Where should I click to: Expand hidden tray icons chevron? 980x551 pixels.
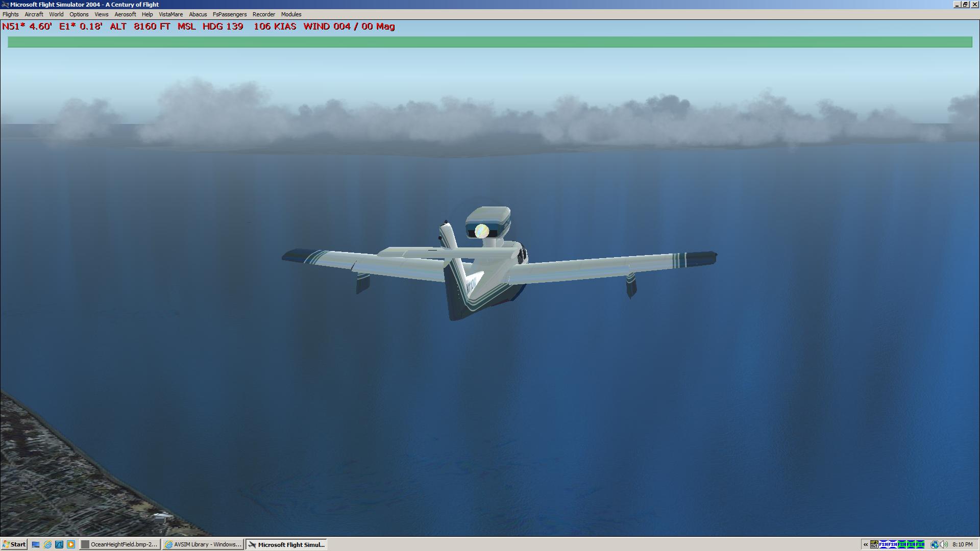coord(866,544)
